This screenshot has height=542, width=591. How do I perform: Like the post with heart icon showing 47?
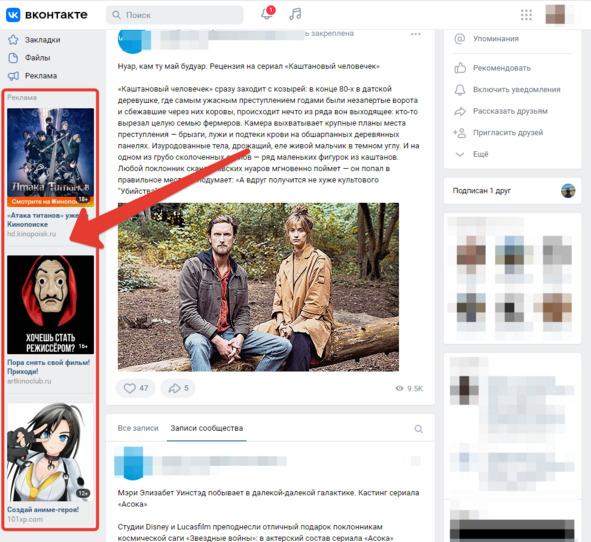click(x=136, y=388)
